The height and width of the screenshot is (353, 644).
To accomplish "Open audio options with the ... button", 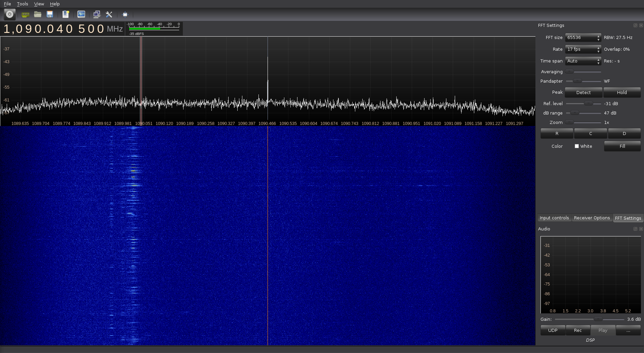I will tap(628, 330).
